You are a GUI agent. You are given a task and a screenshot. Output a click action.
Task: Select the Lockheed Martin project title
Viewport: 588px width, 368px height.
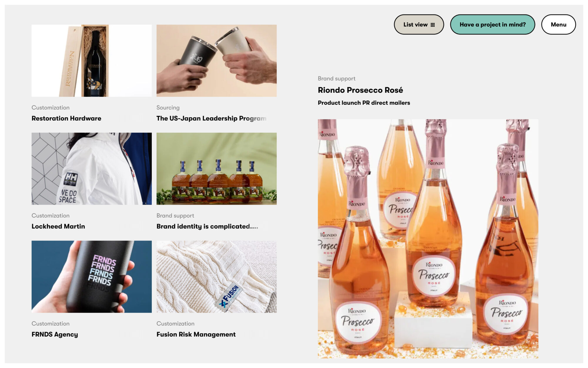click(x=58, y=226)
